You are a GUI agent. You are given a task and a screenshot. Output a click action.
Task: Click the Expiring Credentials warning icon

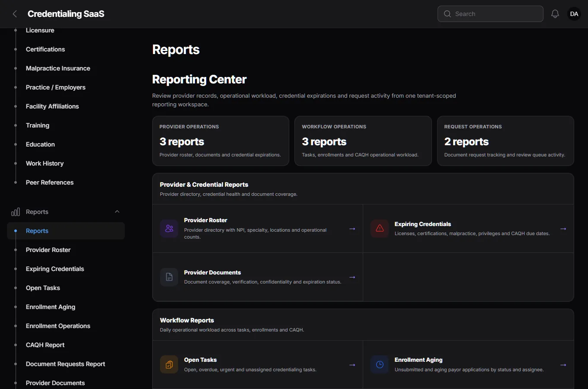pos(380,229)
